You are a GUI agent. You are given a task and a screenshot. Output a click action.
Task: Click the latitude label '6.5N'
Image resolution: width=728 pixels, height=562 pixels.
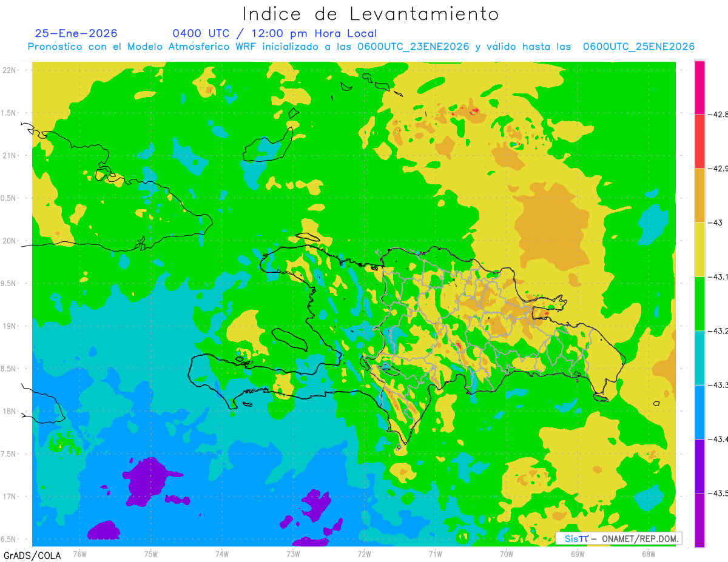point(8,539)
